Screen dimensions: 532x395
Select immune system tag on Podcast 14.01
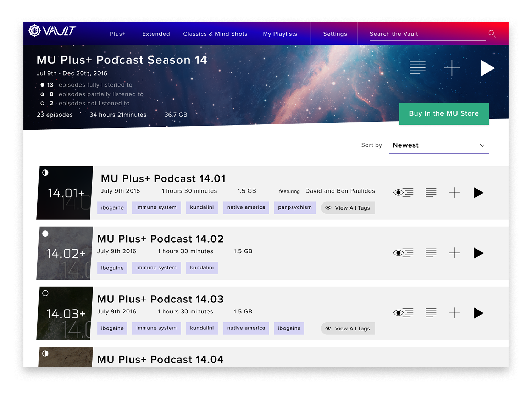156,207
